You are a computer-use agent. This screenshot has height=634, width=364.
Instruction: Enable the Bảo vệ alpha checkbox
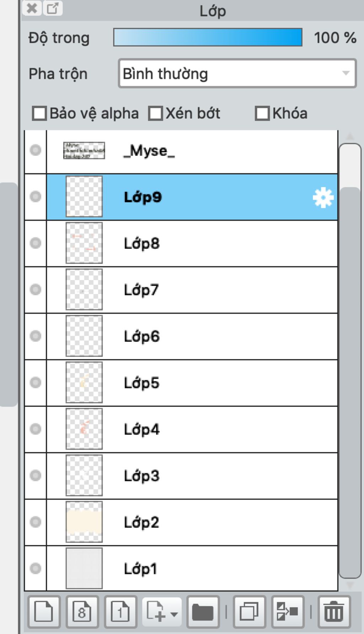(39, 113)
